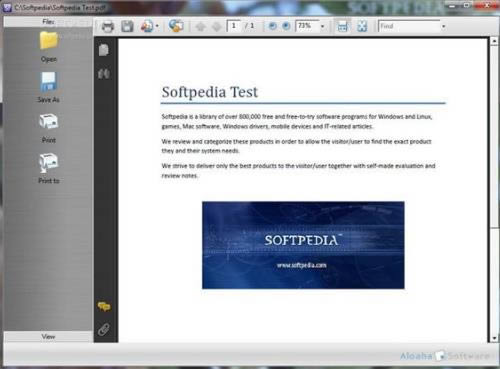Screen dimensions: 500x369
Task: Switch to the View panel tab
Action: point(48,337)
